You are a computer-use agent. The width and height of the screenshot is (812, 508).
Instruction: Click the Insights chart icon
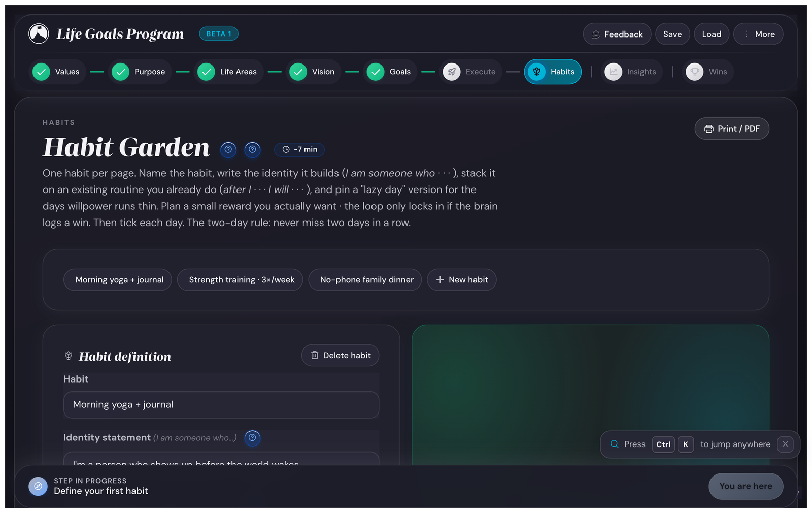click(x=613, y=72)
